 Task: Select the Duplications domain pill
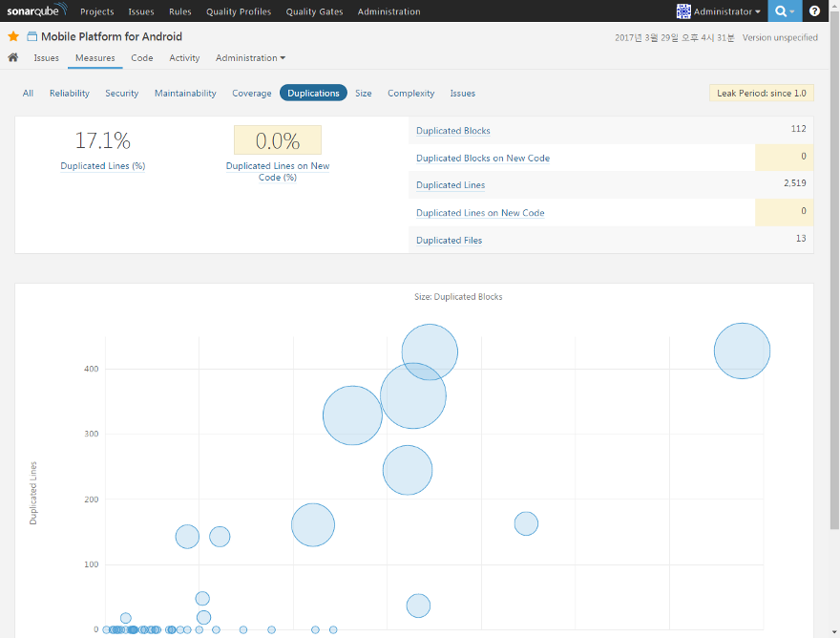tap(313, 93)
